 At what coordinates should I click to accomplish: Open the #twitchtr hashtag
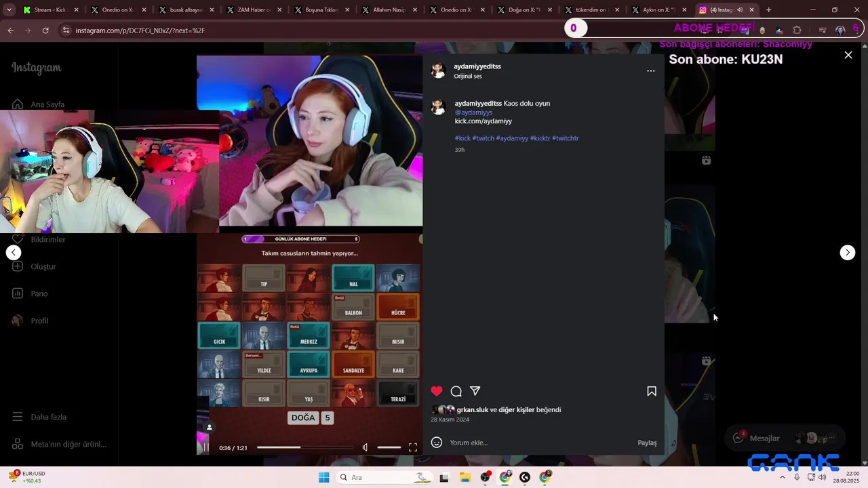(x=566, y=138)
